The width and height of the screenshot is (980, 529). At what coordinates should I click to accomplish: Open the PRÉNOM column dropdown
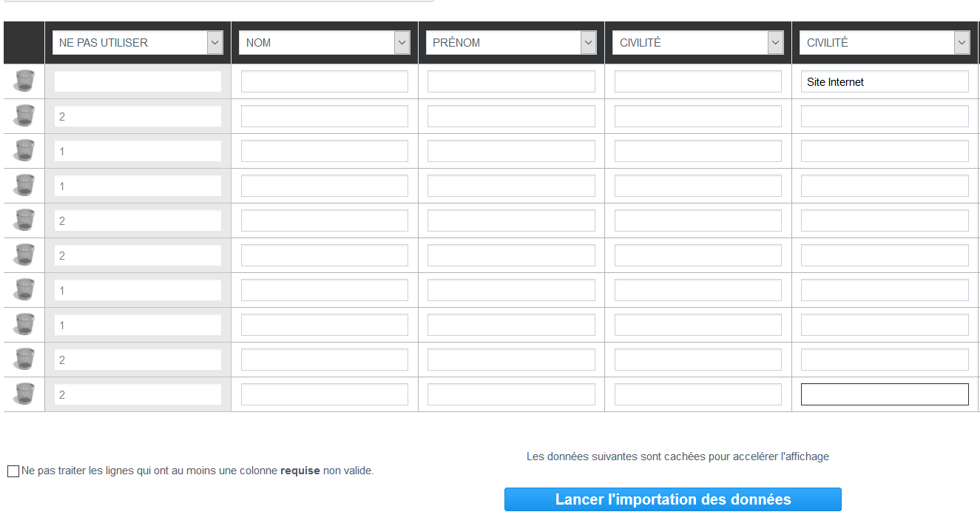pyautogui.click(x=588, y=42)
